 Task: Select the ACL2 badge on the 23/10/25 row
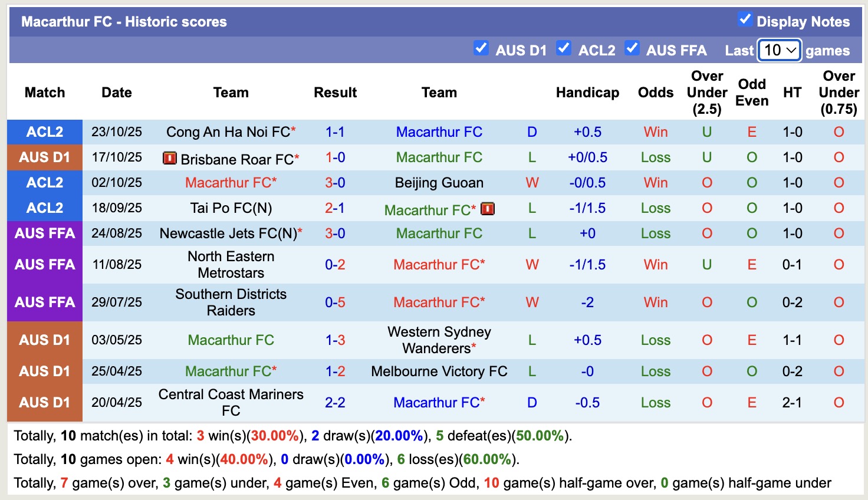pyautogui.click(x=44, y=131)
